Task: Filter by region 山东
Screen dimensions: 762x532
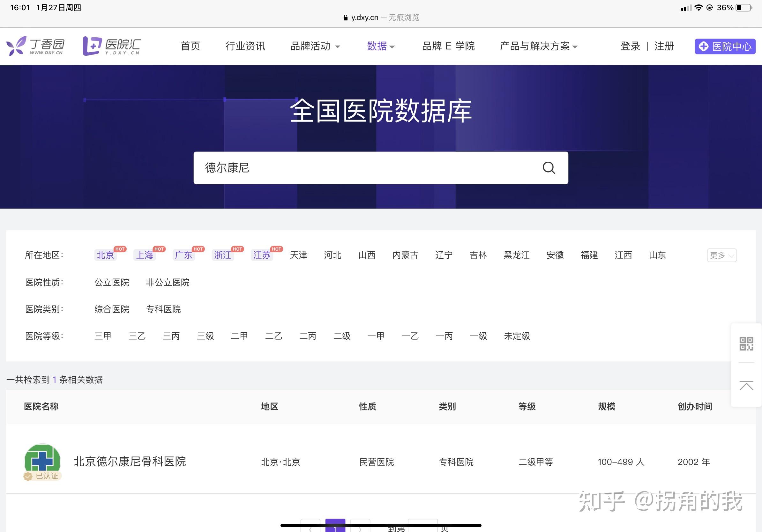Action: click(657, 255)
